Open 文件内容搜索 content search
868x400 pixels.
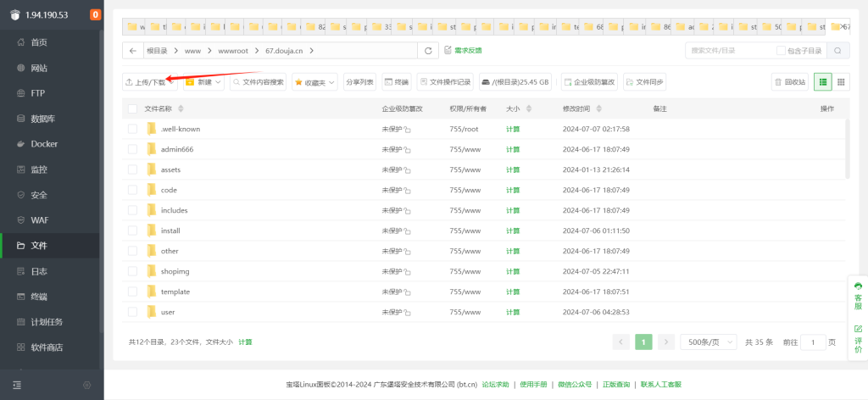pyautogui.click(x=258, y=82)
